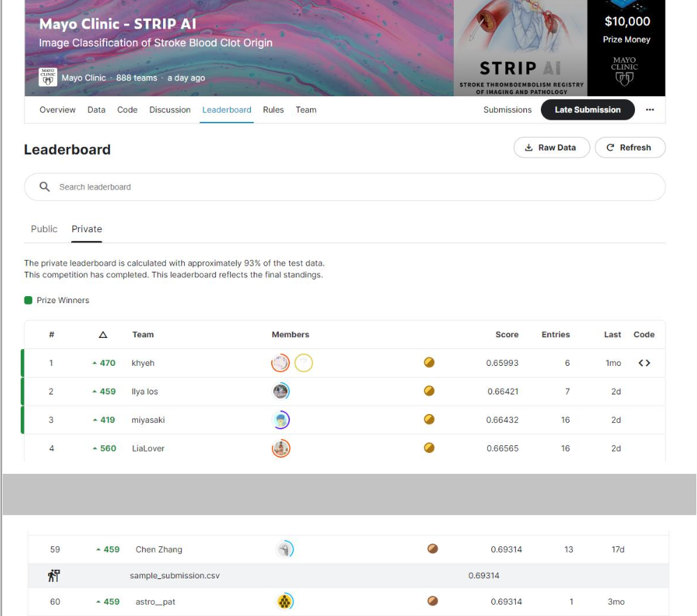
Task: Select the Private leaderboard tab
Action: (x=86, y=229)
